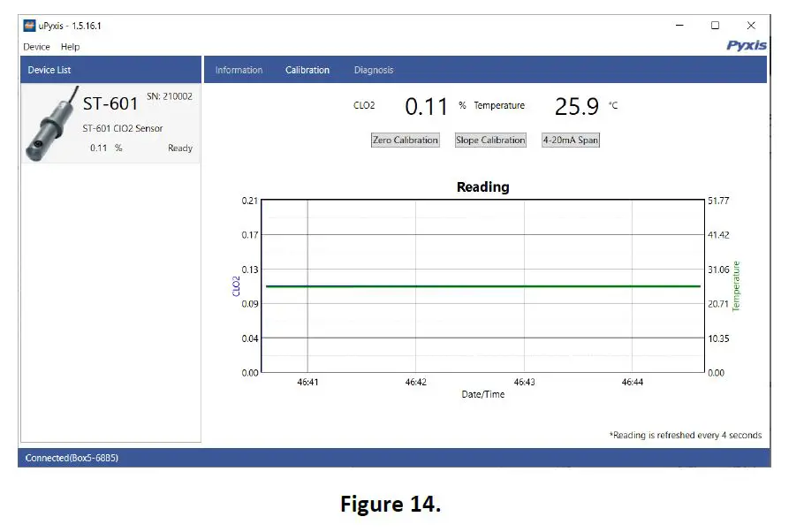The height and width of the screenshot is (532, 804).
Task: Click the CLO2 vertical axis label
Action: (x=236, y=286)
